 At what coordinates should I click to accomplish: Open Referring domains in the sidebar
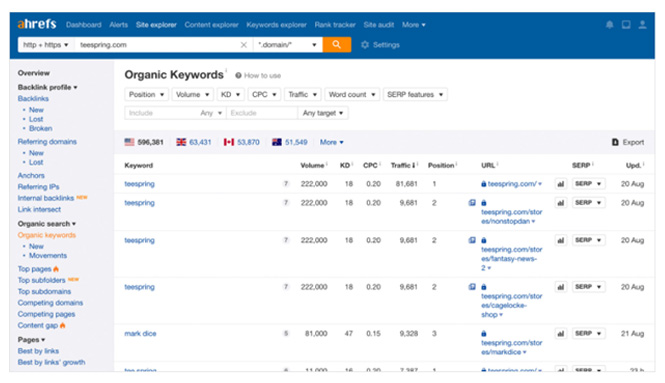47,142
